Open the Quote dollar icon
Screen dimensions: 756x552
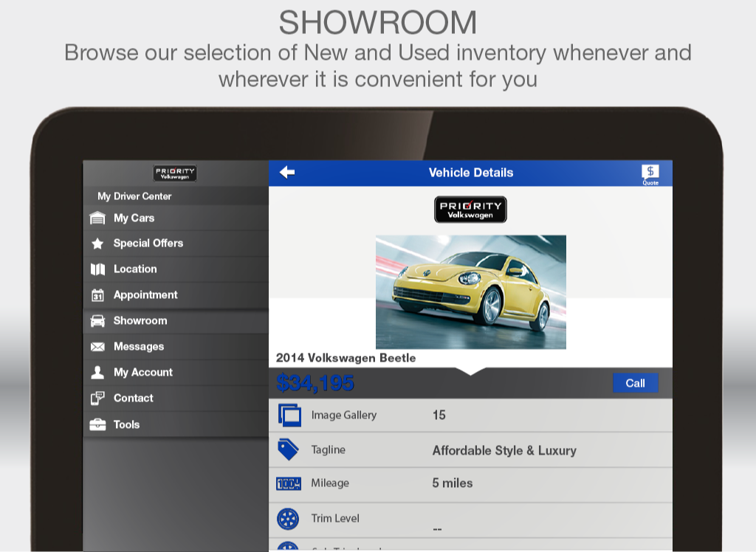click(x=650, y=174)
